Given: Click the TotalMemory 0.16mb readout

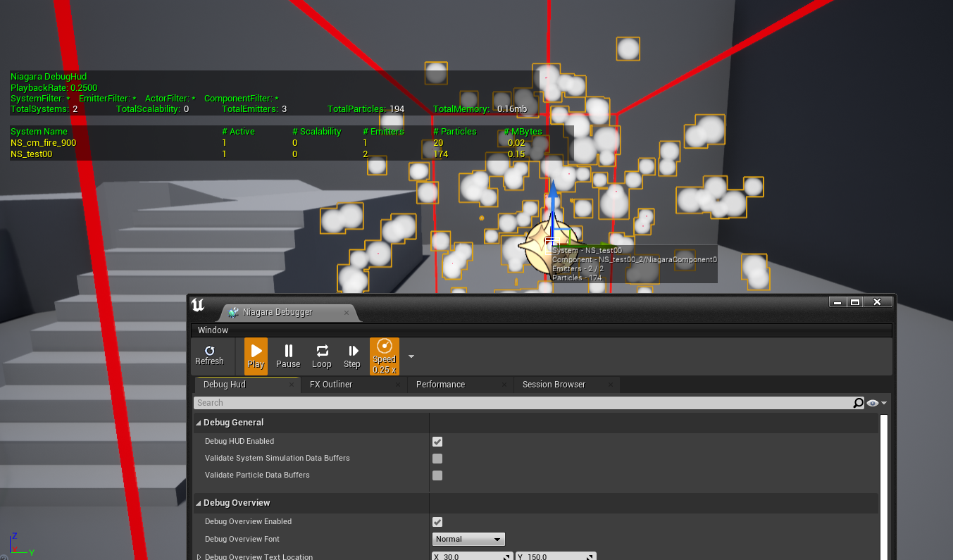Looking at the screenshot, I should point(480,109).
